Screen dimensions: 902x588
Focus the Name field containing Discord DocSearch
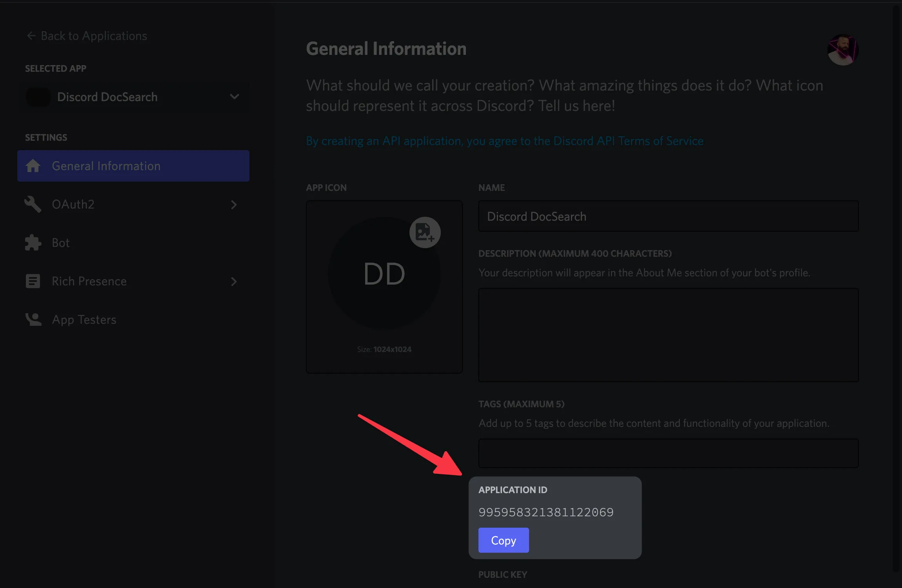click(668, 216)
